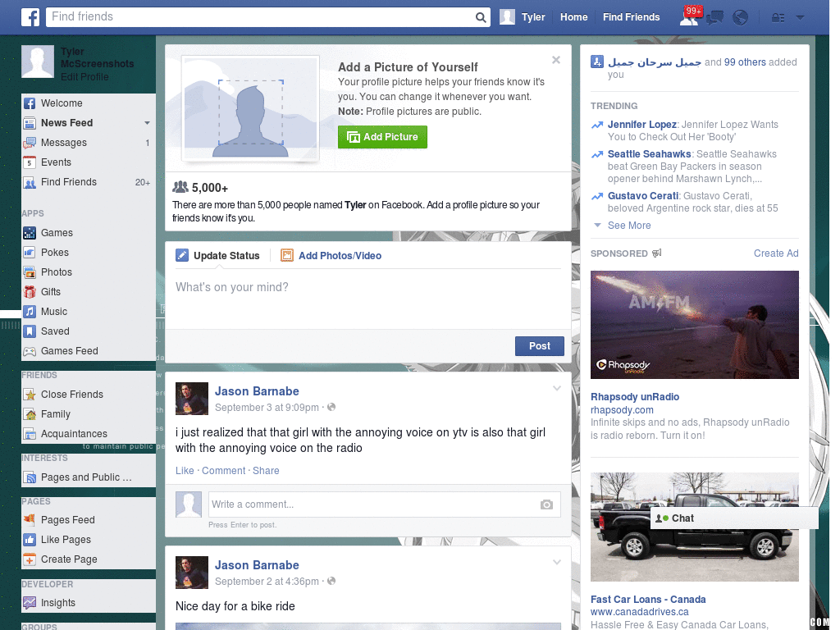Viewport: 840px width, 630px height.
Task: Click the Events calendar icon
Action: click(30, 163)
